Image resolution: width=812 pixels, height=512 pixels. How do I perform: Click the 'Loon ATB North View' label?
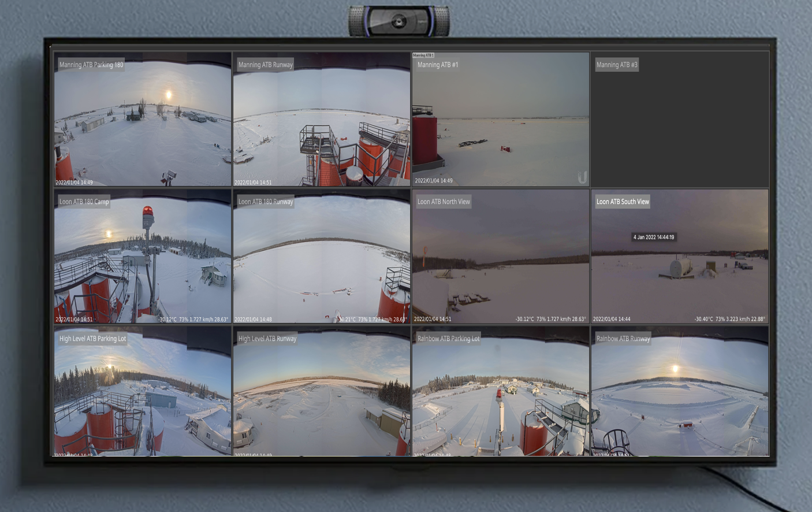(444, 202)
